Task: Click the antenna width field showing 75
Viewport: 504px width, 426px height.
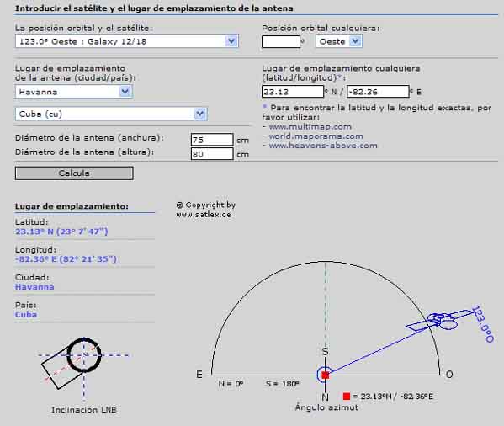Action: [x=212, y=140]
